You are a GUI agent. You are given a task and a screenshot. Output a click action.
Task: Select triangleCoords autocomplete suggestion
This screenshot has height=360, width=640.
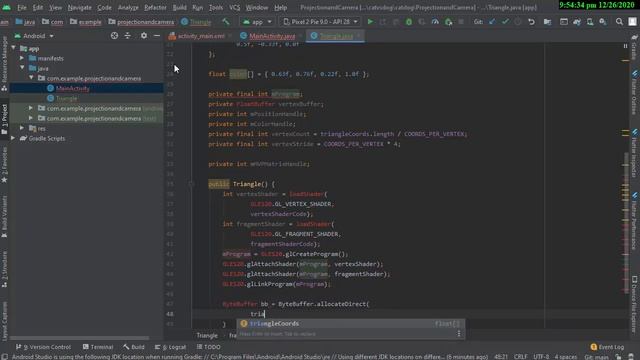coord(350,324)
